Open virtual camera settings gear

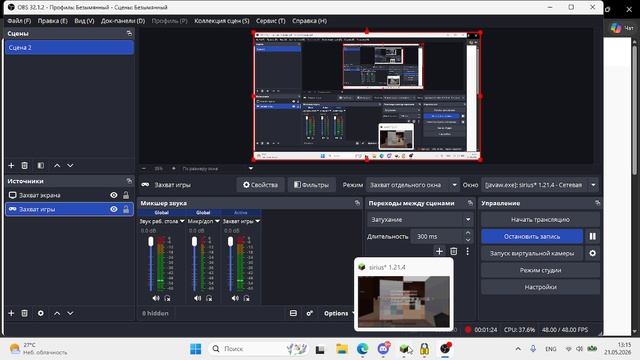(592, 253)
